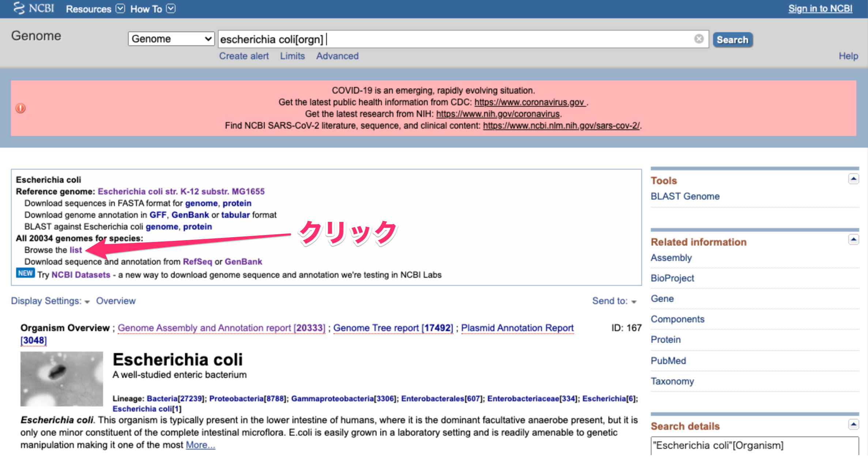Collapse the Search details panel
Viewport: 868px width, 470px height.
[x=853, y=424]
